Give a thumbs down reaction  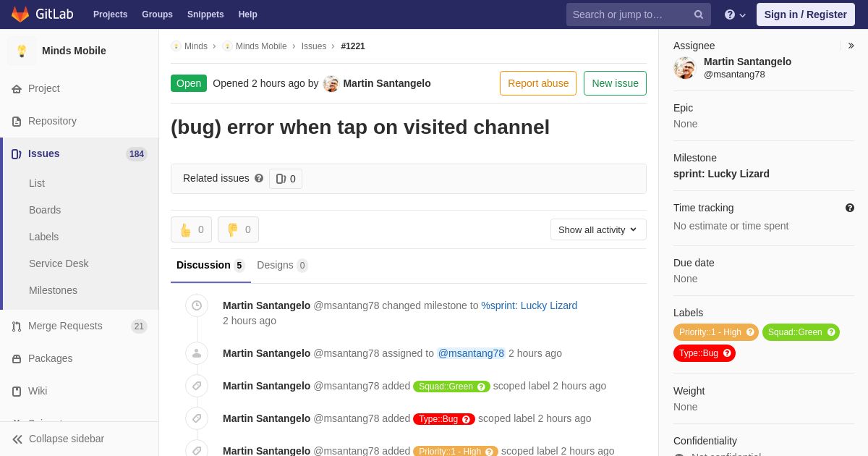[238, 229]
